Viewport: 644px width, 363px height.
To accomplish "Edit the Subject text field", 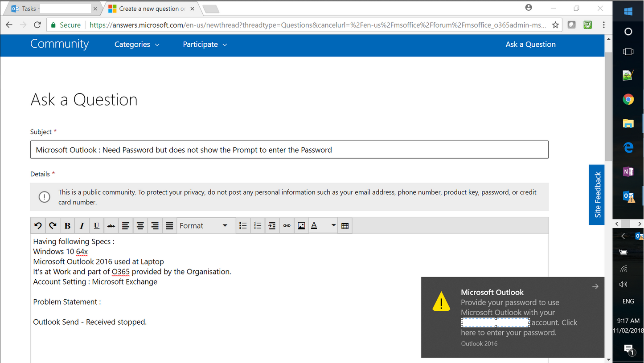I will (289, 150).
